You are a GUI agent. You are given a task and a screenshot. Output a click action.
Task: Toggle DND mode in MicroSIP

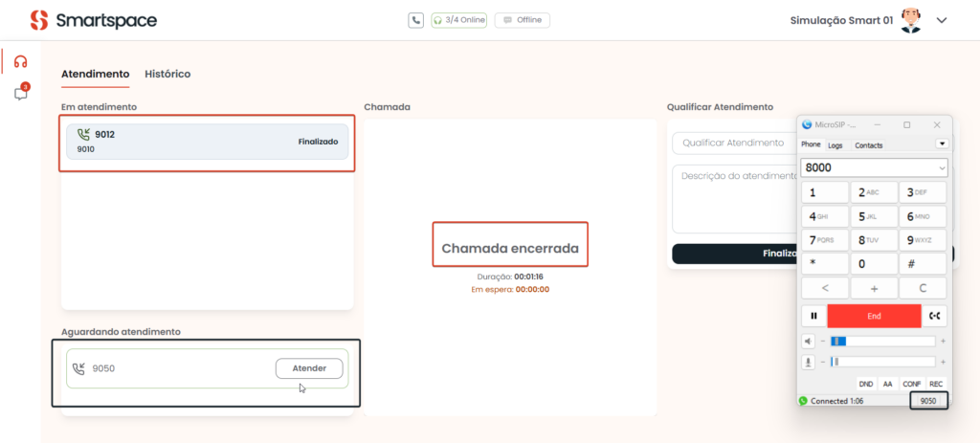click(865, 384)
